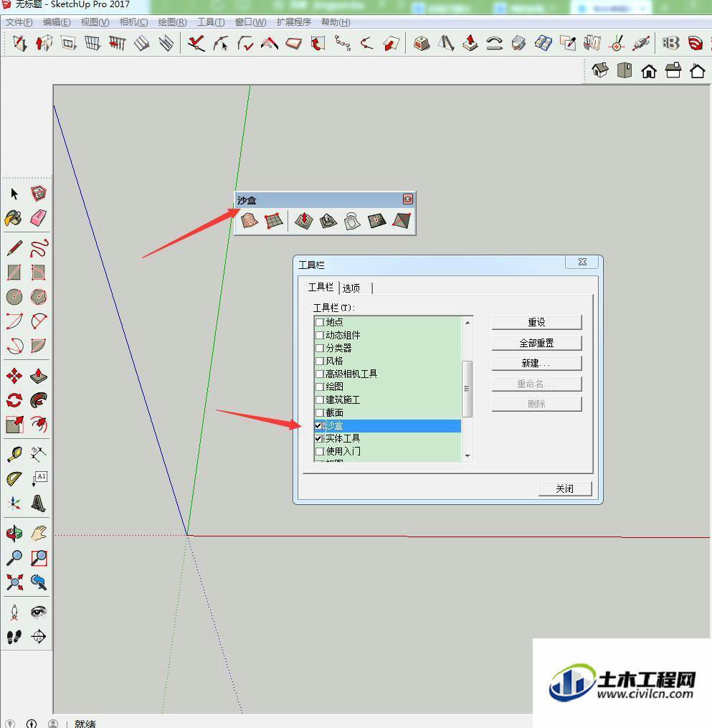The image size is (712, 728).
Task: Check the 截面 toolbar checkbox
Action: click(x=319, y=412)
